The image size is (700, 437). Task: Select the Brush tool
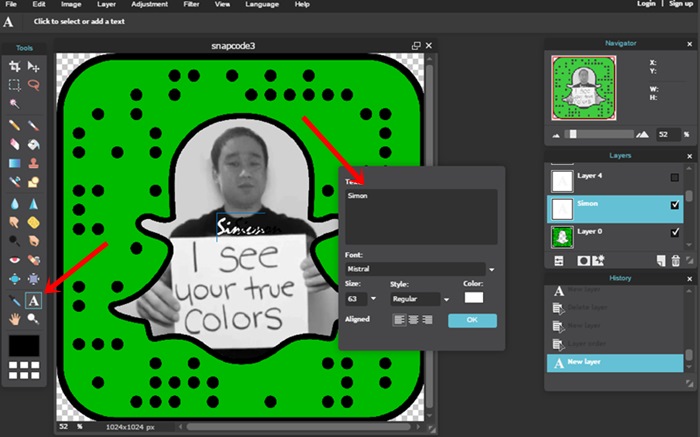point(33,125)
